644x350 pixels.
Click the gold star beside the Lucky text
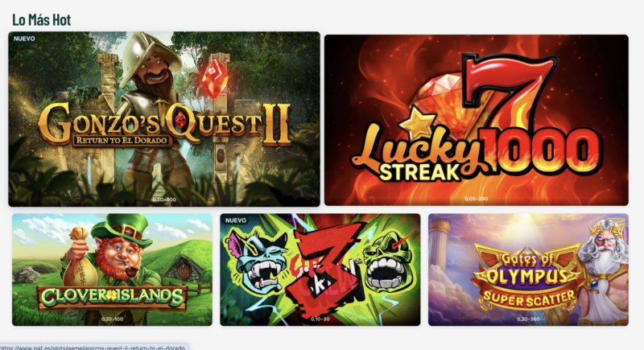pos(418,121)
